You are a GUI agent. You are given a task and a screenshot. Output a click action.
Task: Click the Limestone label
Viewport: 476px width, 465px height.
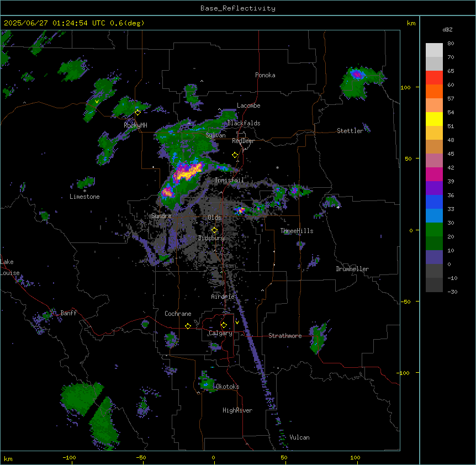pos(84,197)
